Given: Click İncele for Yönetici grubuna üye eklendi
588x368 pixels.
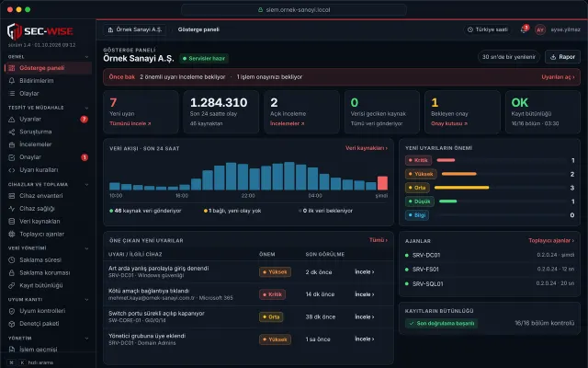Looking at the screenshot, I should click(365, 339).
